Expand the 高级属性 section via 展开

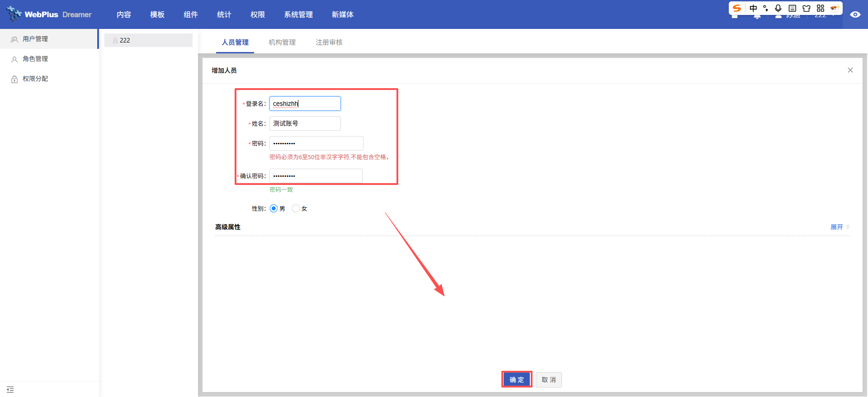pos(839,227)
